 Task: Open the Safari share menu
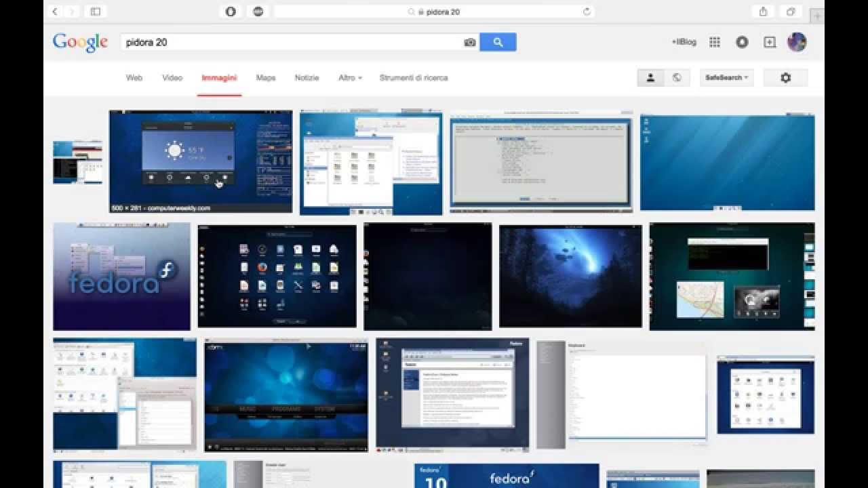764,12
